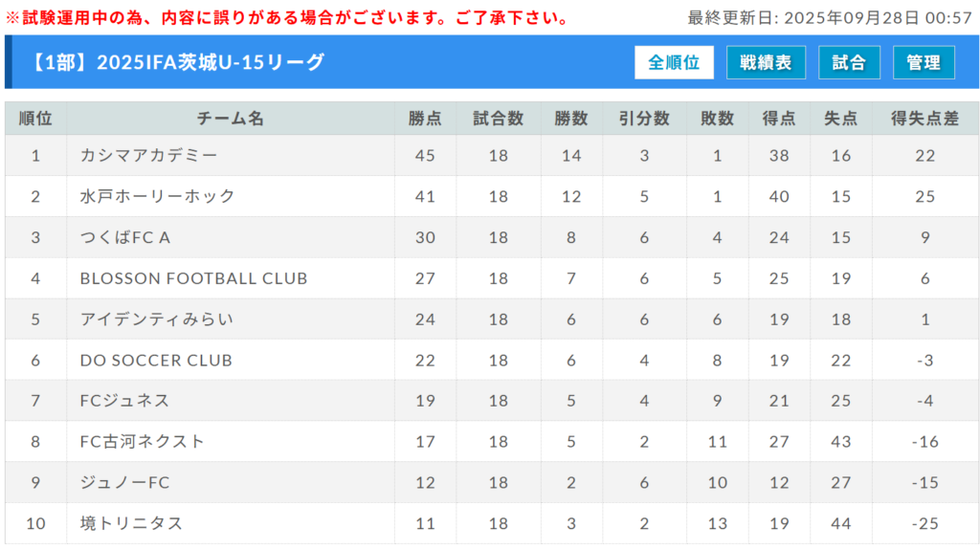Image resolution: width=980 pixels, height=550 pixels.
Task: Open the 管理 tab
Action: coord(924,62)
